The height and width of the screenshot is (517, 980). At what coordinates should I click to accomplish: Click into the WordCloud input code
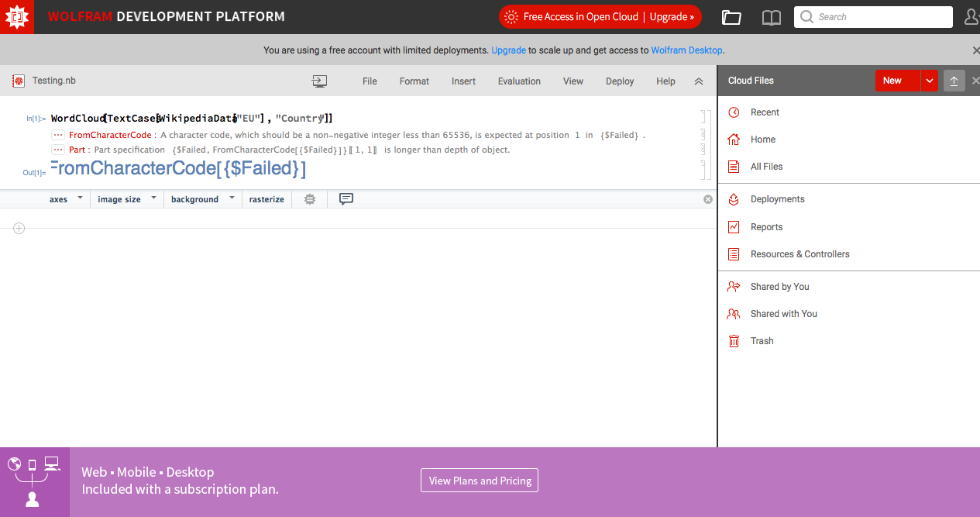[191, 119]
